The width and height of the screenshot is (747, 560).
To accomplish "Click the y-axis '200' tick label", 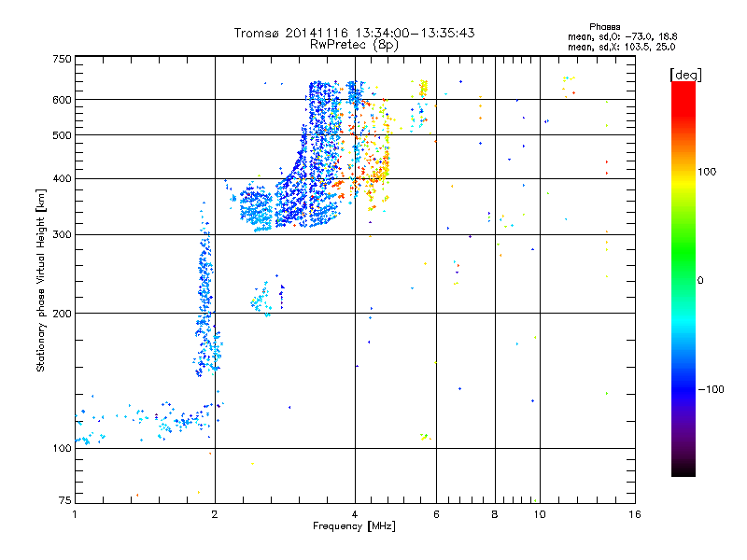I will click(62, 314).
